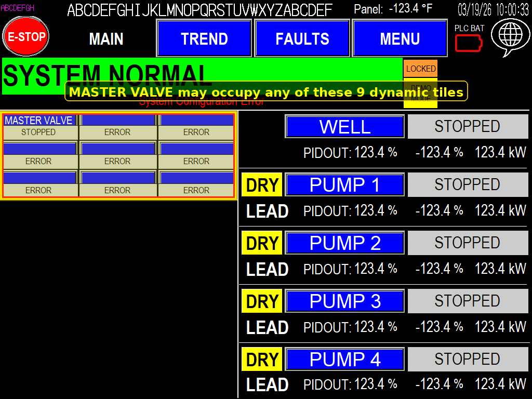Click the PLC BAT battery icon
This screenshot has width=532, height=399.
[469, 44]
